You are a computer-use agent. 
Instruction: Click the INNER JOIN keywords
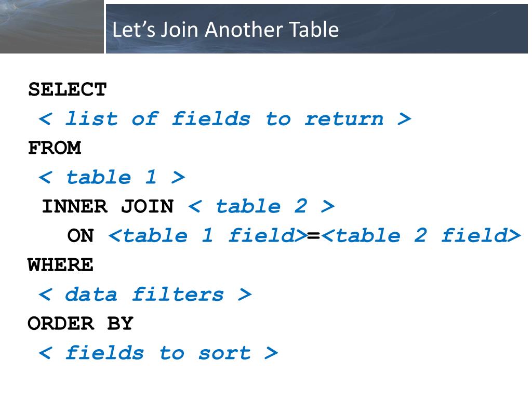coord(108,206)
